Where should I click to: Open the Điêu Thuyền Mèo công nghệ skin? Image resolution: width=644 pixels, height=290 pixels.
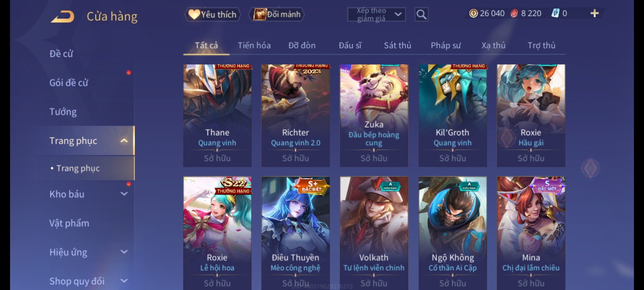[x=295, y=233]
